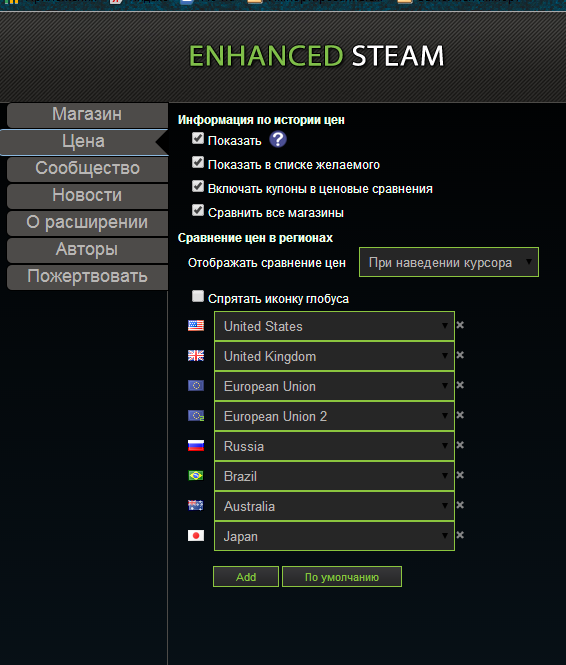Open the При наведении курсора dropdown
Image resolution: width=566 pixels, height=665 pixels.
pyautogui.click(x=449, y=263)
